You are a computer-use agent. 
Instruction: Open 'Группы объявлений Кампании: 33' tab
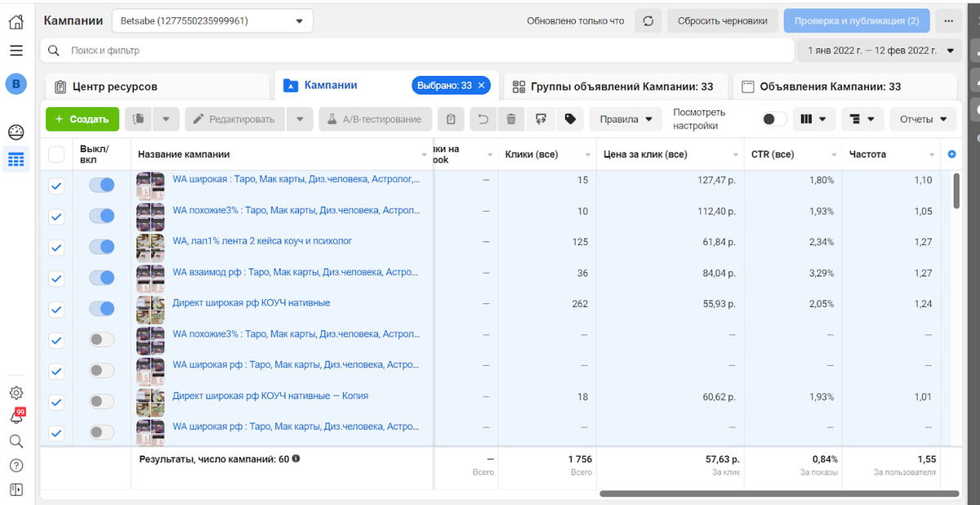click(615, 87)
